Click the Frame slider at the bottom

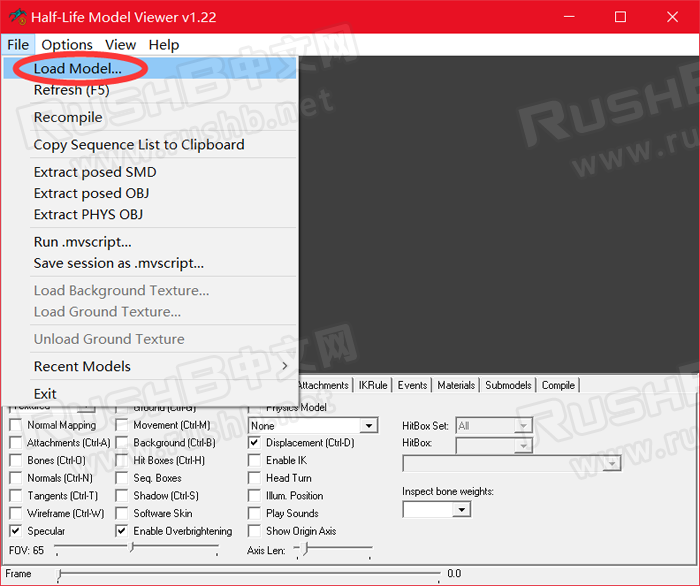click(x=250, y=574)
